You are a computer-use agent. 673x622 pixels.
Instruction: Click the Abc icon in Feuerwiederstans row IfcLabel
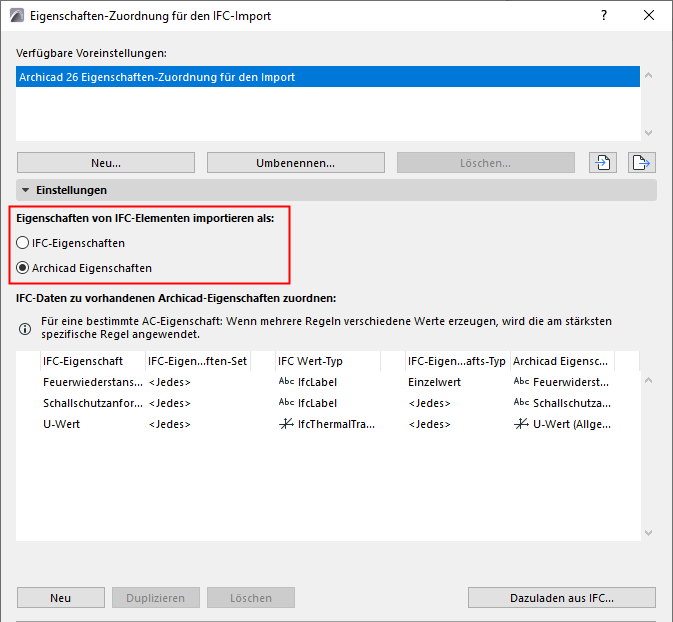286,381
